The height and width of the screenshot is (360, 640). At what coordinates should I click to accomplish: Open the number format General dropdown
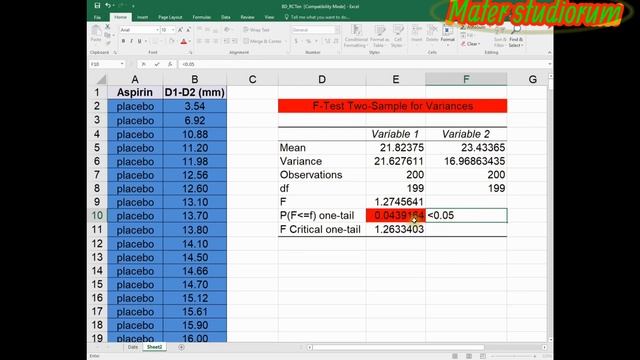click(337, 30)
